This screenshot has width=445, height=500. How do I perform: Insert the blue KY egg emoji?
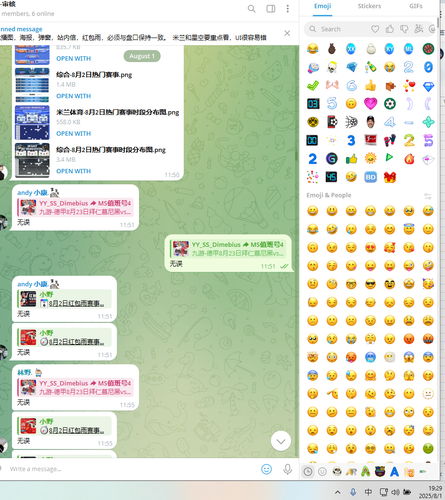pos(389,49)
